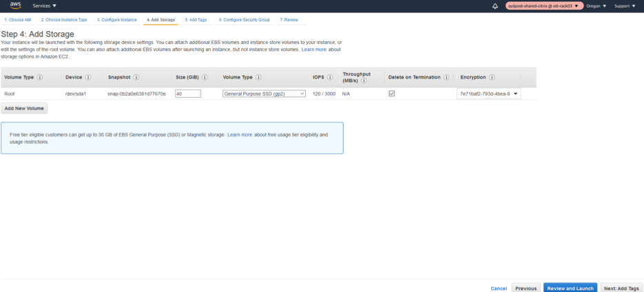
Task: Open the outpost-shared-citrix account dropdown
Action: (x=544, y=6)
